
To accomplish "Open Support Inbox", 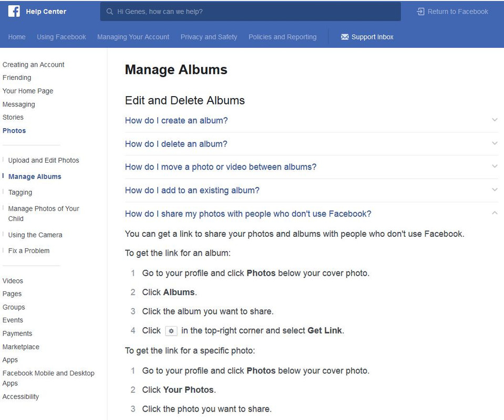I will pyautogui.click(x=372, y=37).
